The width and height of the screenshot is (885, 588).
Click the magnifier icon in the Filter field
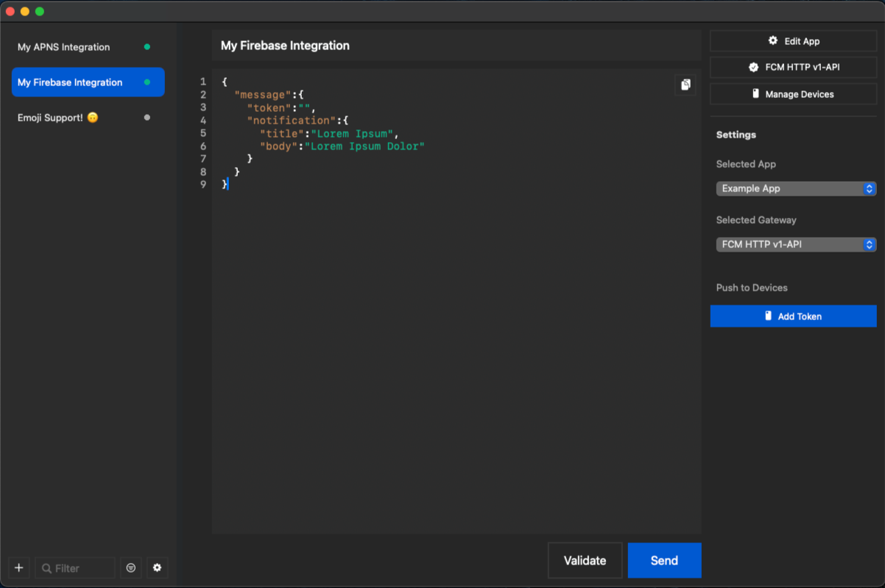point(46,567)
